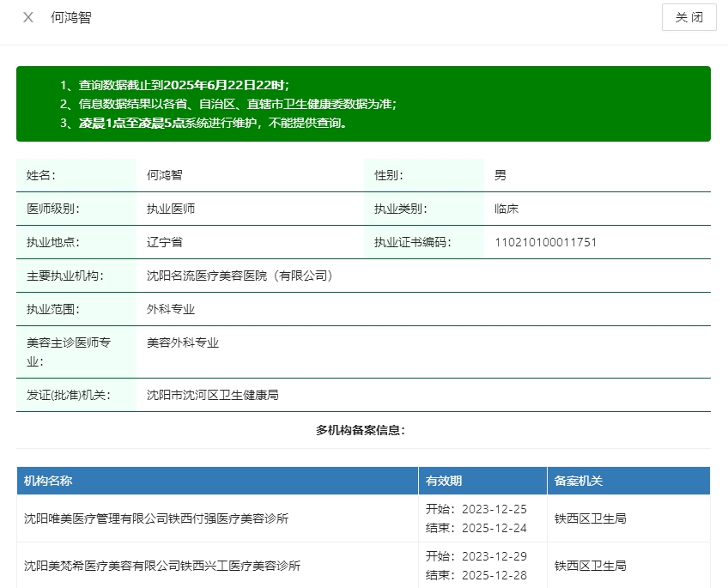The image size is (728, 588).
Task: Click the 姓名 label cell
Action: [x=76, y=175]
